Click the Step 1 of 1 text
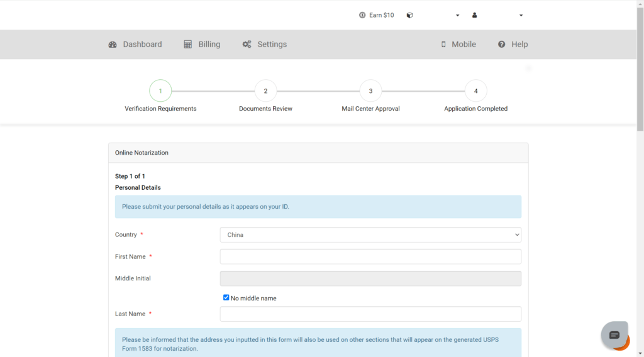644x357 pixels. point(130,176)
